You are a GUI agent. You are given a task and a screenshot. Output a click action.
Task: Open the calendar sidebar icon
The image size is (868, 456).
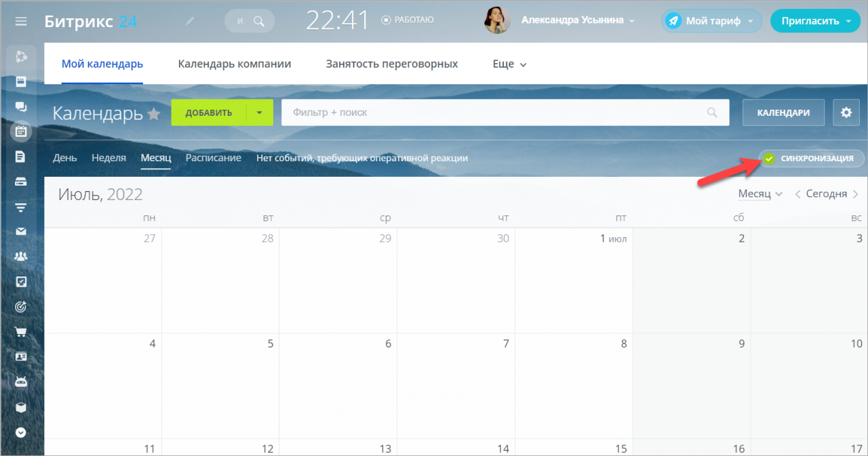(x=21, y=131)
